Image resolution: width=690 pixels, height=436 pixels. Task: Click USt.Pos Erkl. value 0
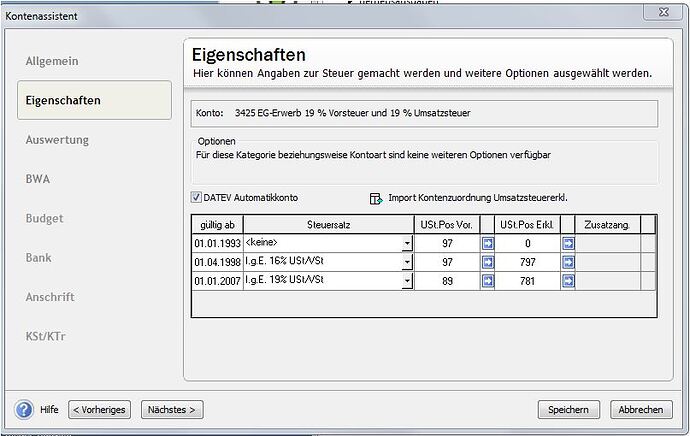528,243
